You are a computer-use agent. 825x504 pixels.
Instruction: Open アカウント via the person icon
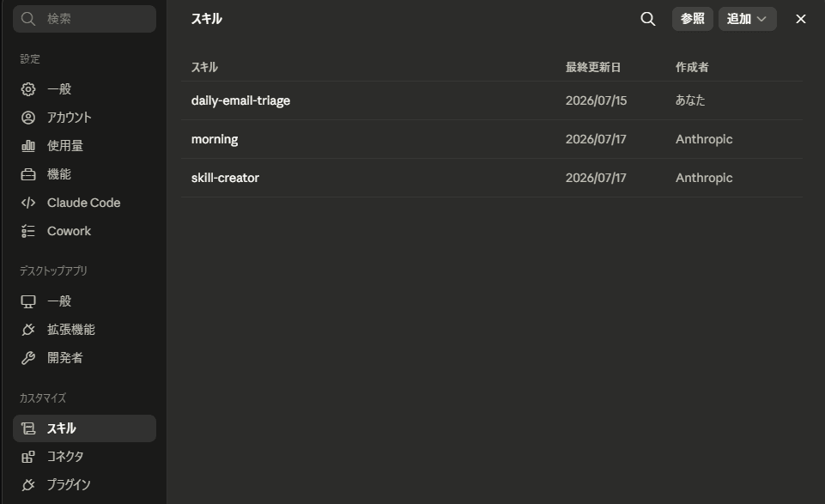28,118
